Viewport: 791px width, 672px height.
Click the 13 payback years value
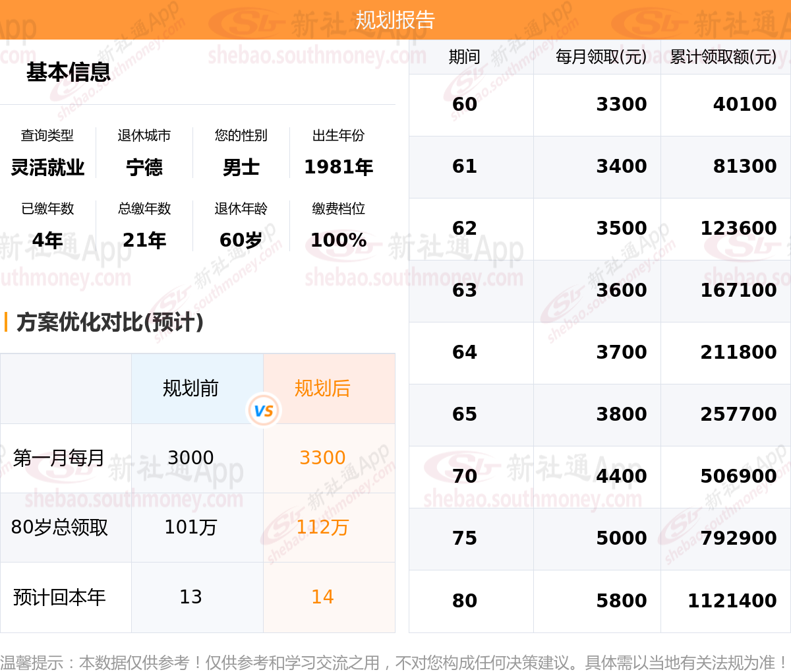(x=190, y=597)
